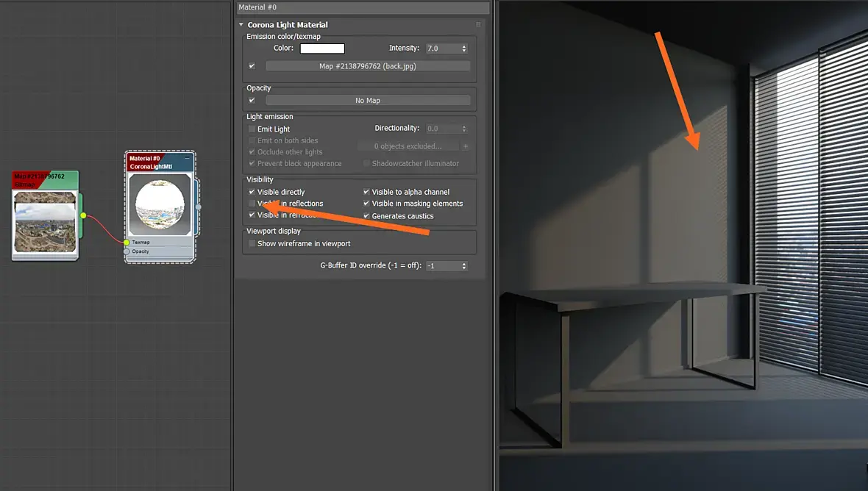Toggle Occlude other lights checkbox

[x=252, y=152]
